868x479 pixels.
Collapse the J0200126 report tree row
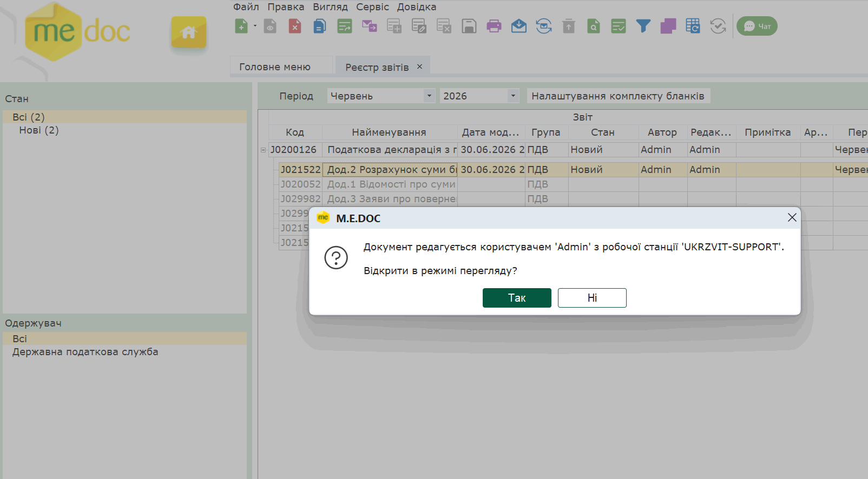pos(264,150)
